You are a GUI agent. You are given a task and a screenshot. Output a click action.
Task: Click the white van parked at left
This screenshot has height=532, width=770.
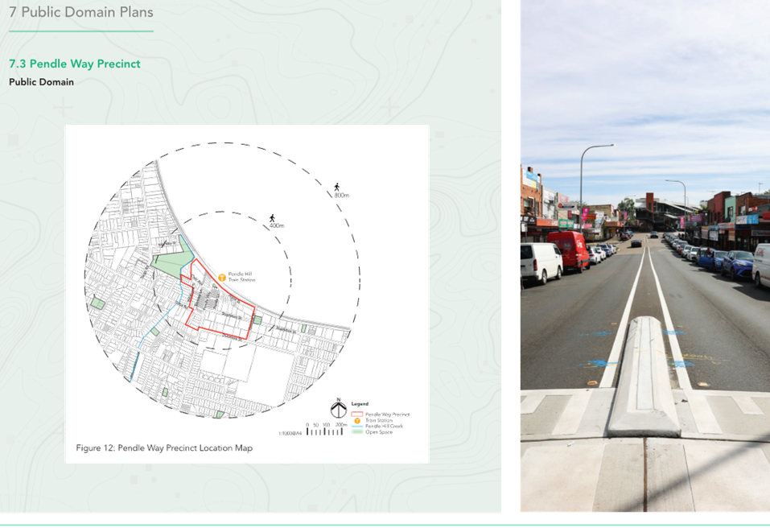coord(540,262)
